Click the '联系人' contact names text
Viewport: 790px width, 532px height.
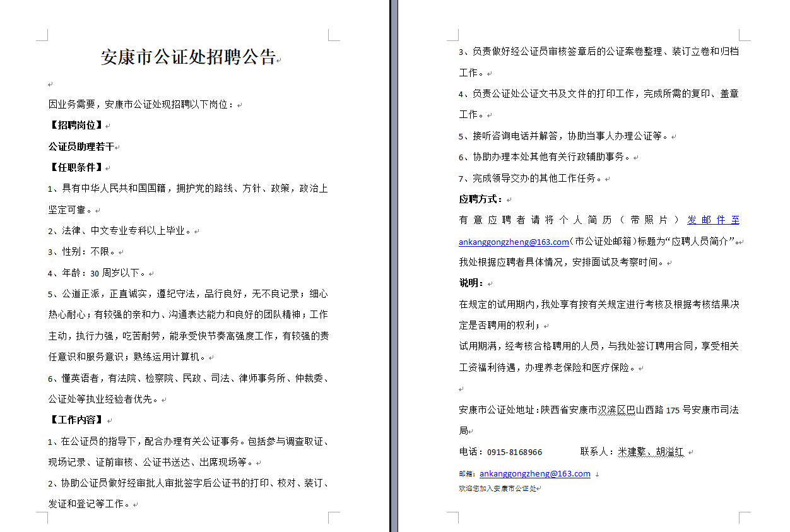point(632,452)
